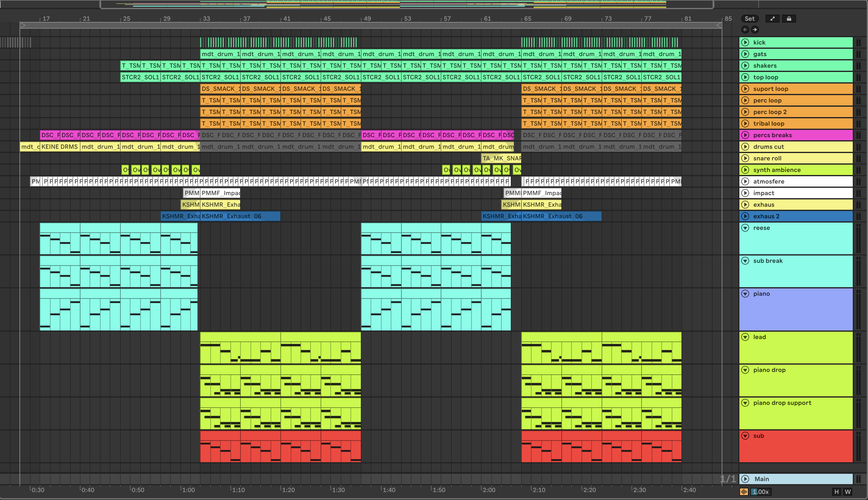The image size is (868, 500).
Task: Unfold the percs breaks track
Action: coord(745,135)
